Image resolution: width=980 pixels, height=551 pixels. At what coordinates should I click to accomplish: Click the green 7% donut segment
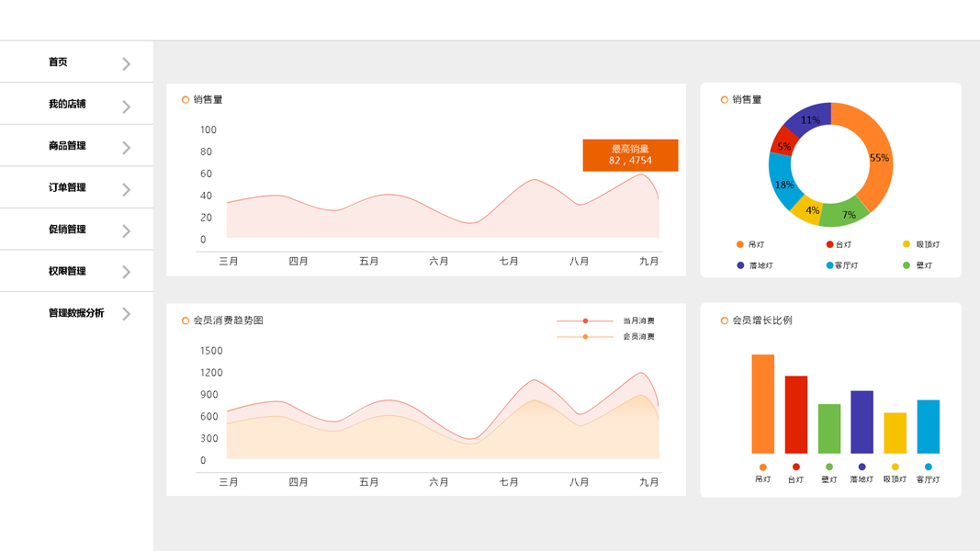pyautogui.click(x=845, y=214)
